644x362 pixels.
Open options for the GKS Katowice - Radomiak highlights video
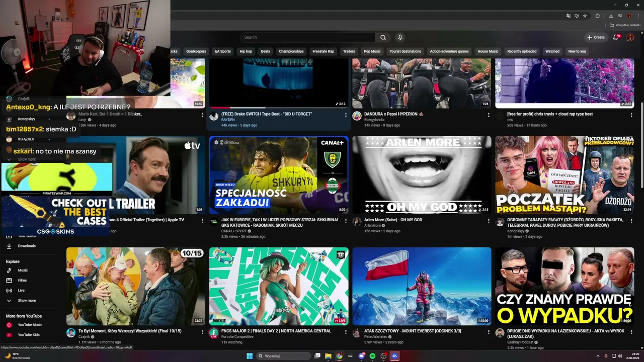(x=346, y=221)
